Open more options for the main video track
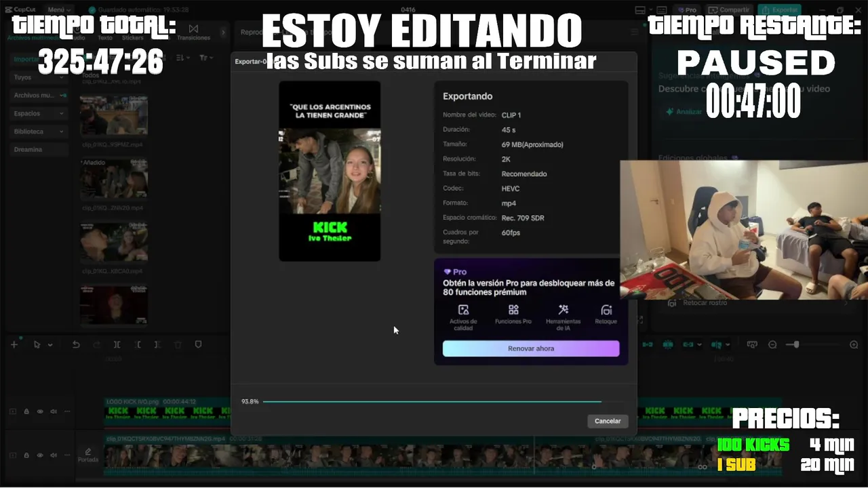The height and width of the screenshot is (488, 868). [66, 455]
